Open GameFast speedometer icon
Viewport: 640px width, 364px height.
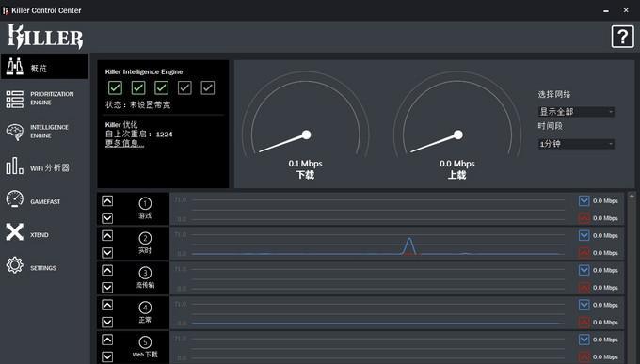coord(15,199)
